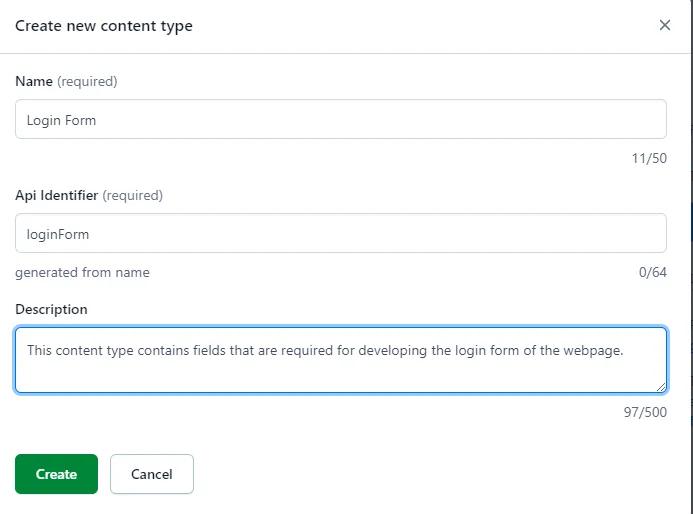The image size is (693, 514).
Task: Click the 'Name' field label
Action: [x=34, y=81]
